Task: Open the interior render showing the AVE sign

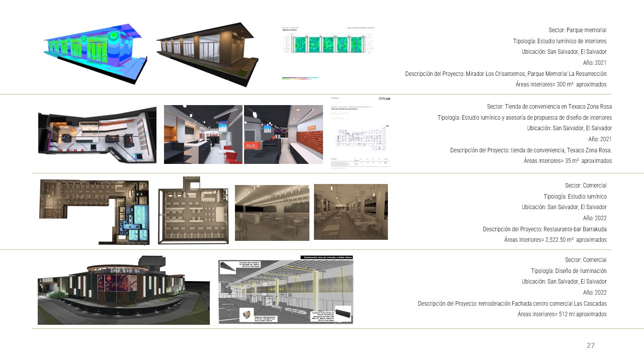Action: click(x=283, y=134)
